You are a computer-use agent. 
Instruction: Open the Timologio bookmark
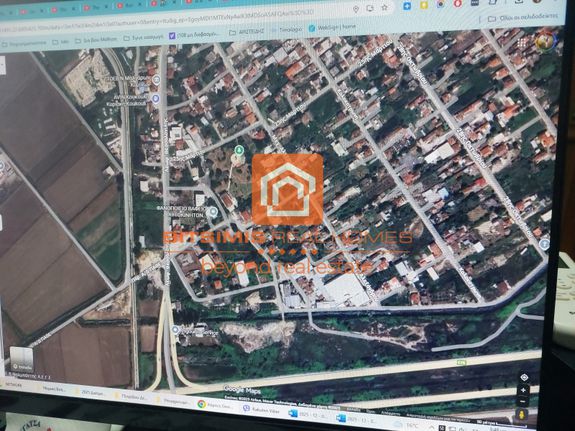pyautogui.click(x=287, y=30)
